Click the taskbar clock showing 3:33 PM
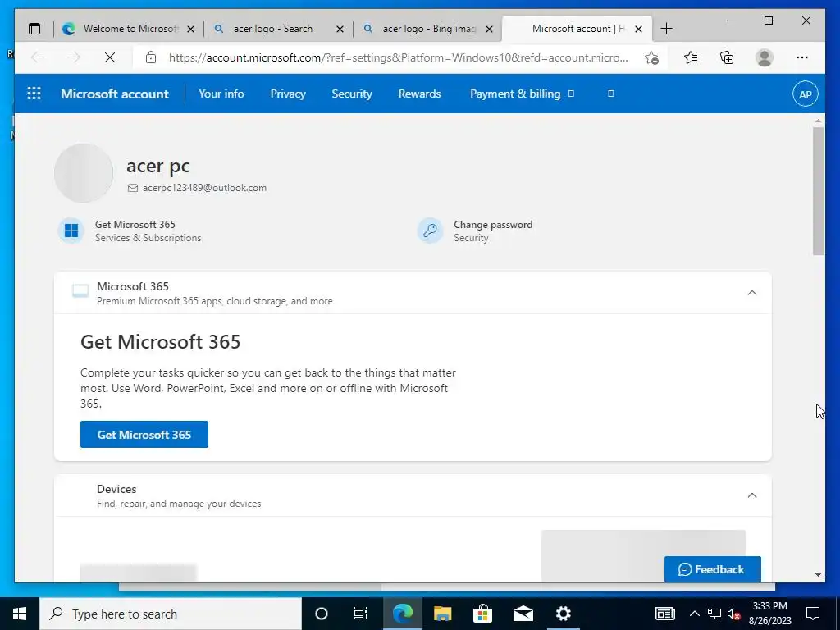The width and height of the screenshot is (840, 630). click(x=769, y=614)
